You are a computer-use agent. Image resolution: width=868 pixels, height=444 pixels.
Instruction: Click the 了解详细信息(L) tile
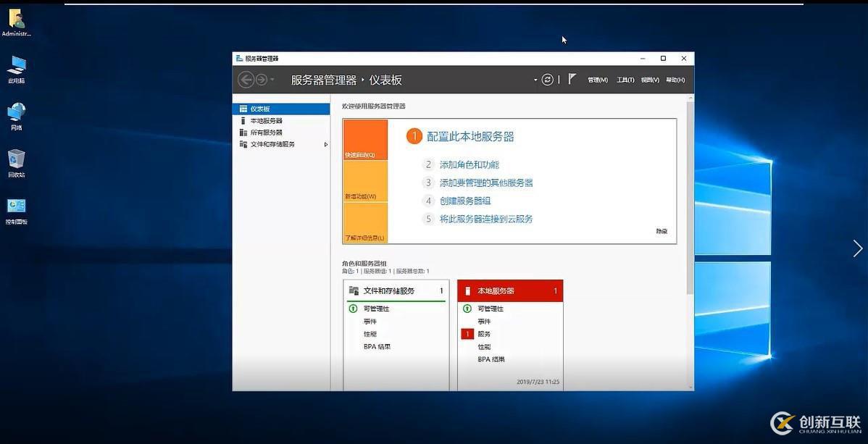tap(365, 222)
